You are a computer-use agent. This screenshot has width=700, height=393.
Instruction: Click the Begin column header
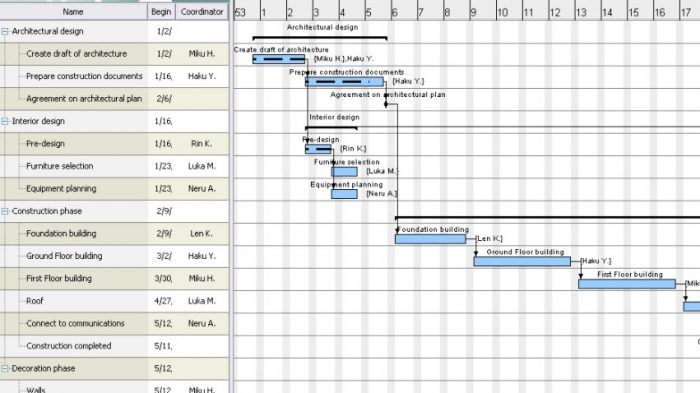click(161, 12)
